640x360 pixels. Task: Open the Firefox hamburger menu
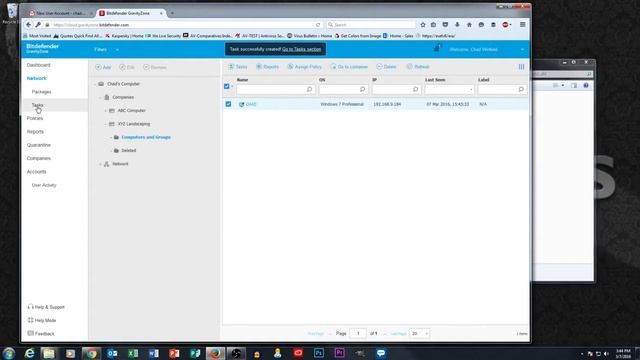(522, 25)
